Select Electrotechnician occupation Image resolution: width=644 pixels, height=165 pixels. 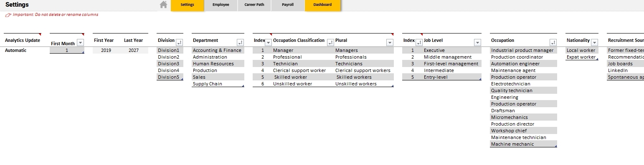coord(523,84)
